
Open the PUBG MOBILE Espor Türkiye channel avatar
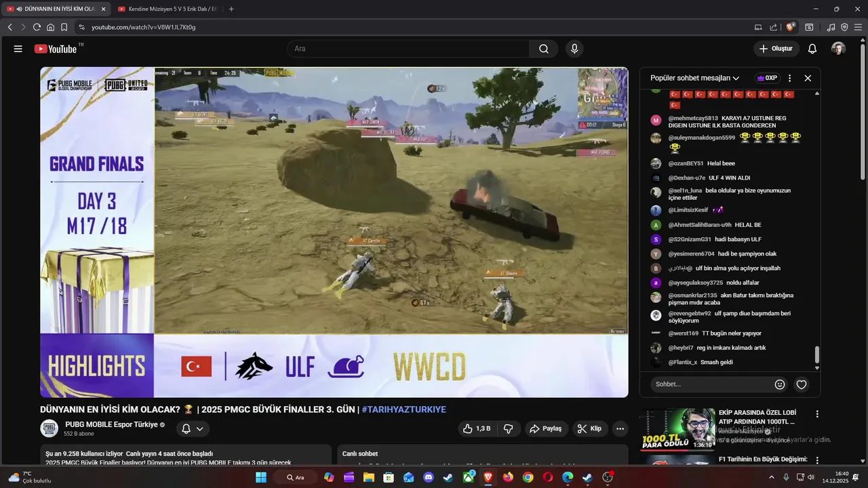point(49,428)
